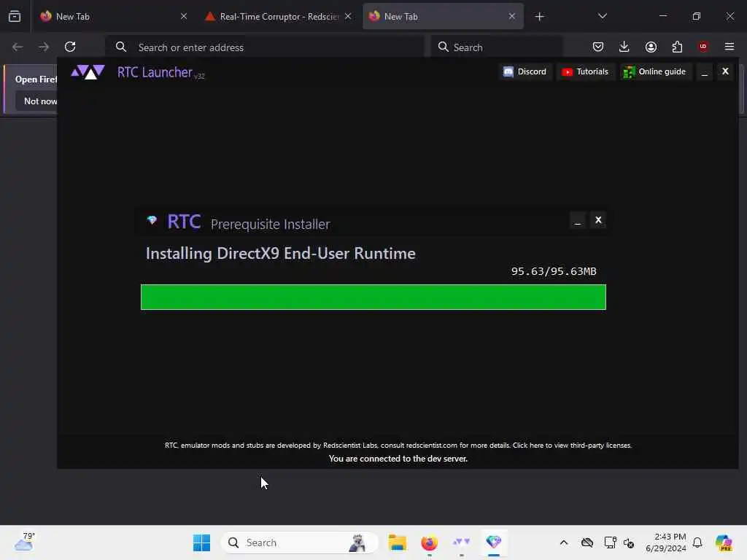Click the OneDrive cloud tray icon
747x560 pixels.
point(587,542)
